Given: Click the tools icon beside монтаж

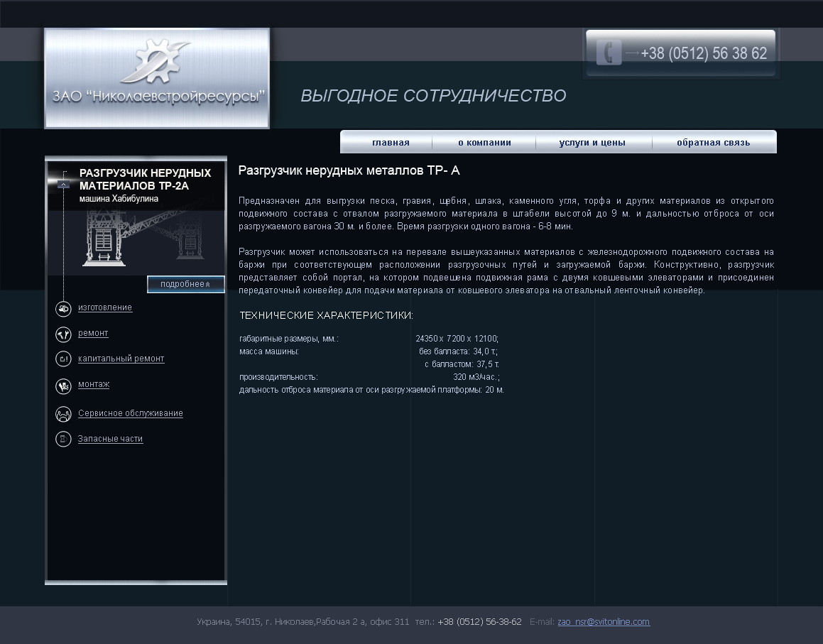Looking at the screenshot, I should (63, 386).
